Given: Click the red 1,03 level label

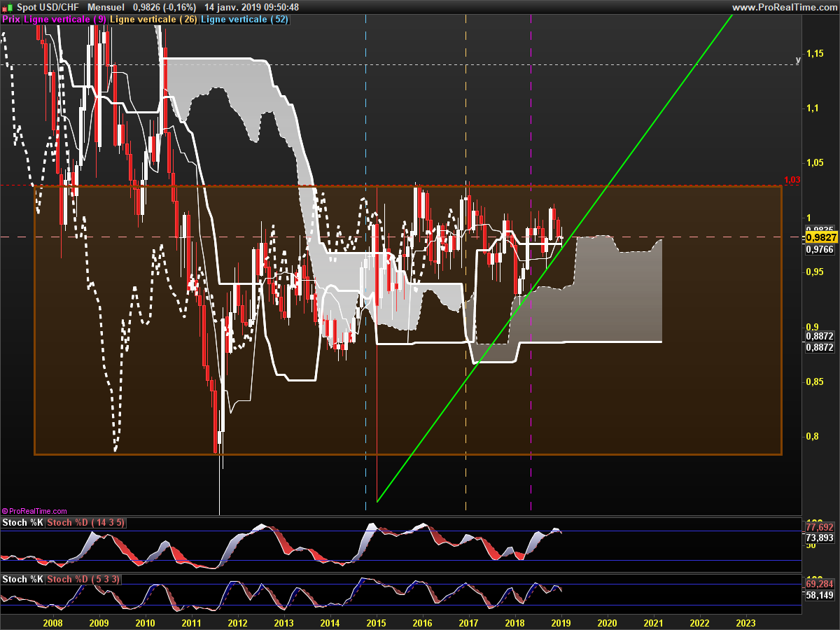Looking at the screenshot, I should click(x=792, y=181).
